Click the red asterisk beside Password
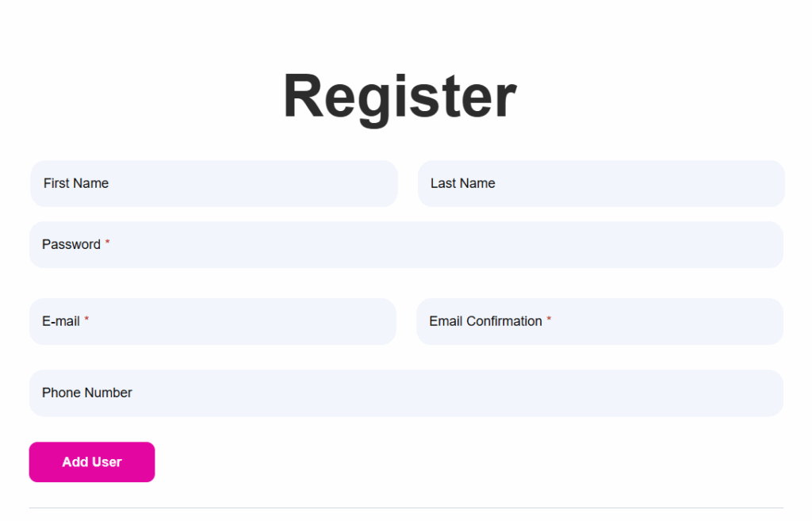 tap(107, 242)
